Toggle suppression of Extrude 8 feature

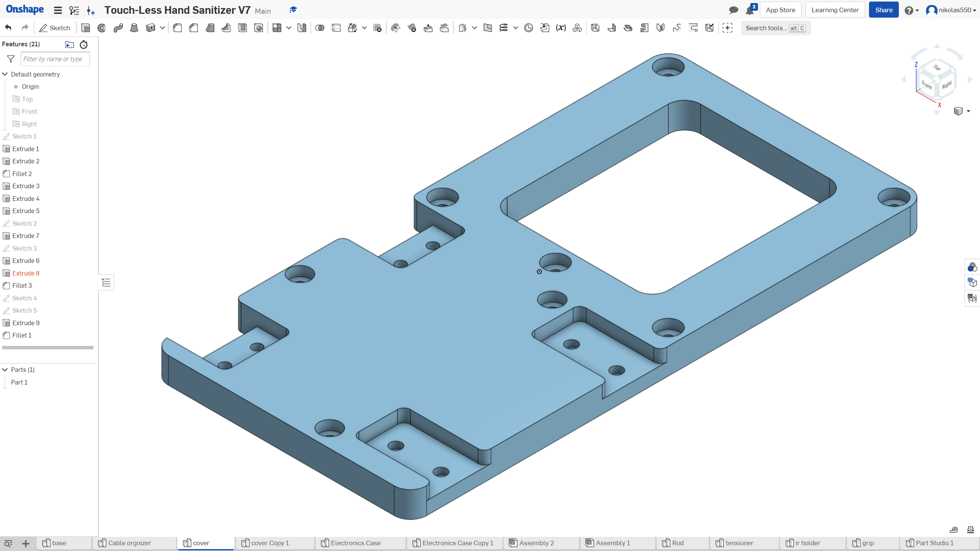(26, 273)
